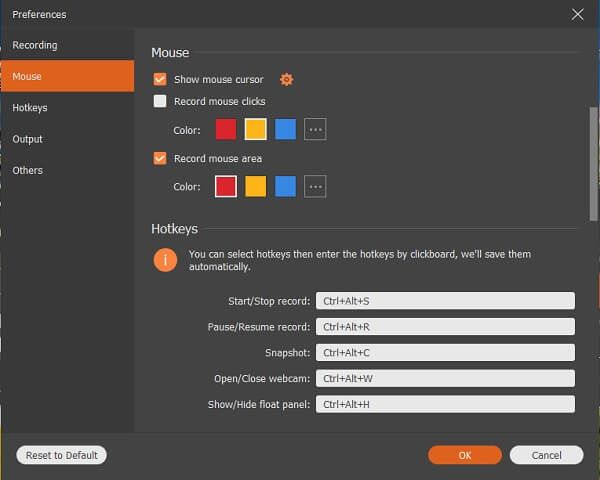Open mouse cursor settings gear icon

pos(287,79)
